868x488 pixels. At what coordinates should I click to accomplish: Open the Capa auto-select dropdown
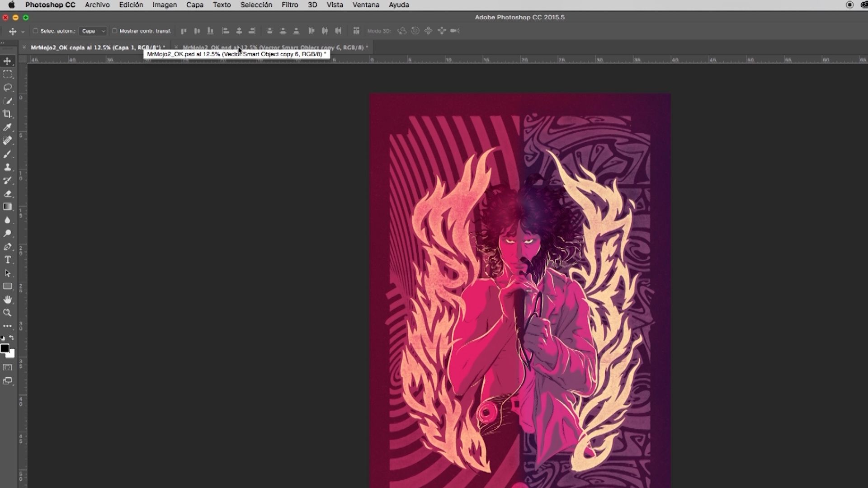tap(93, 31)
